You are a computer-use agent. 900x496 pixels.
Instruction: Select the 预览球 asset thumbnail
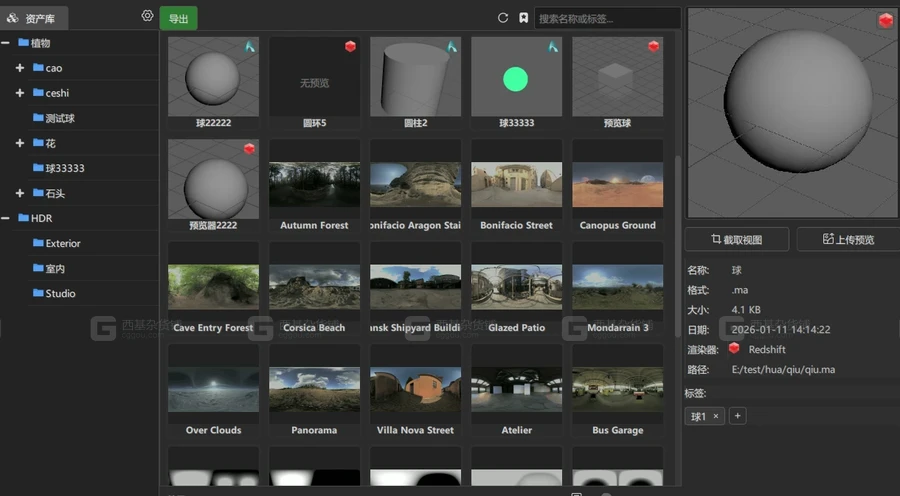[x=618, y=76]
